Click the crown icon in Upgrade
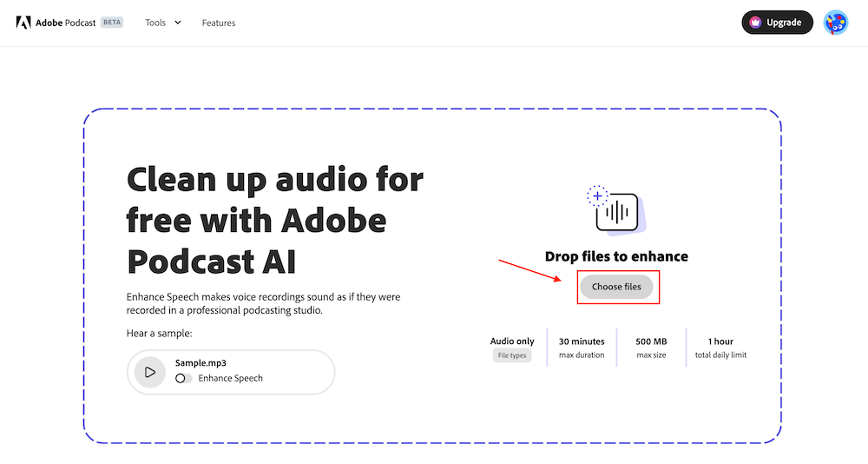Image resolution: width=868 pixels, height=464 pixels. pos(755,23)
